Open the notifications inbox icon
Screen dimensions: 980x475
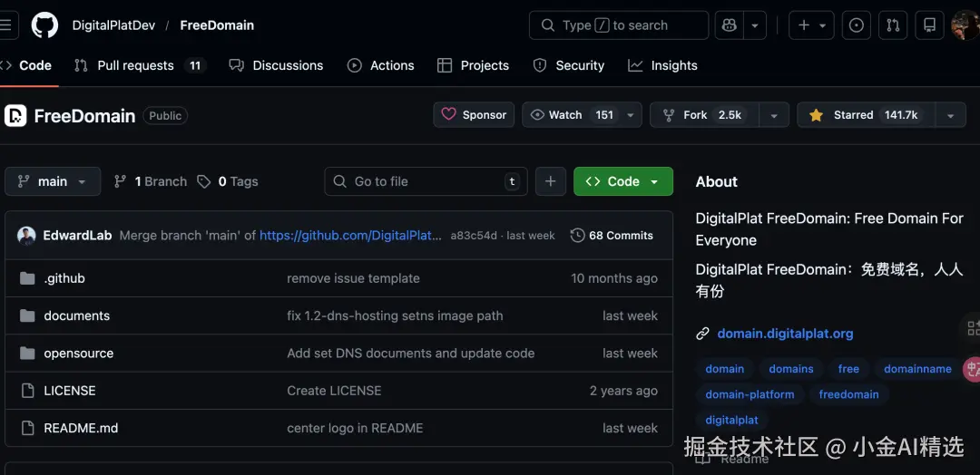point(929,25)
